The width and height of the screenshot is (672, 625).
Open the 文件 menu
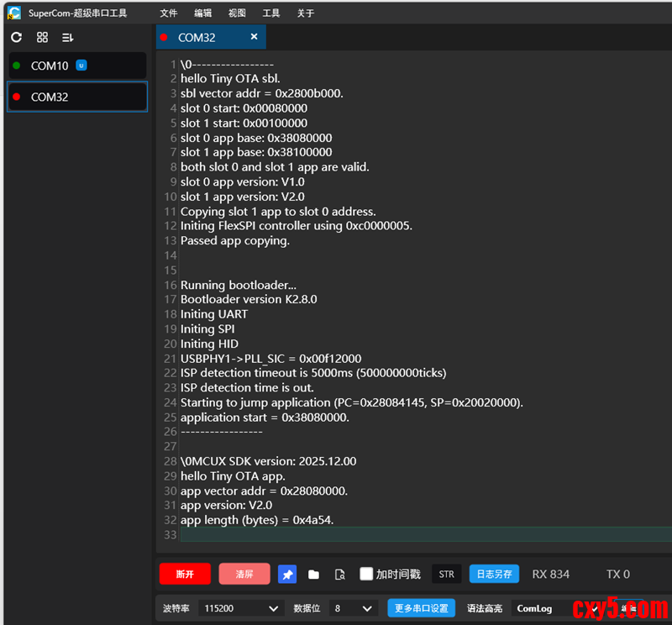point(169,13)
